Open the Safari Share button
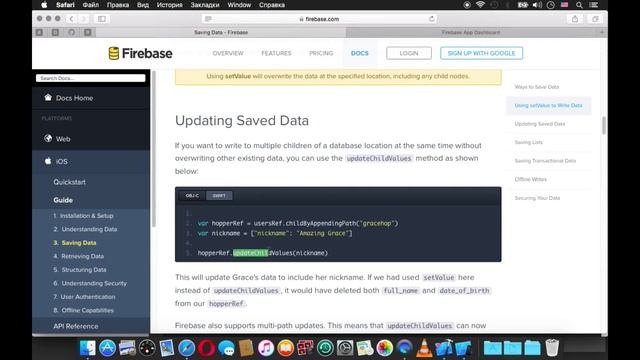 [x=575, y=19]
